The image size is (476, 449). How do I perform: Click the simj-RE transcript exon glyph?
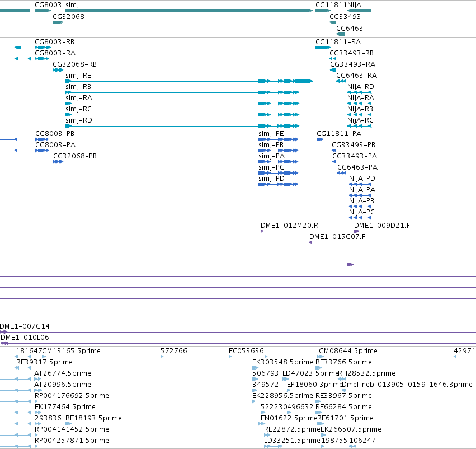[x=189, y=81]
